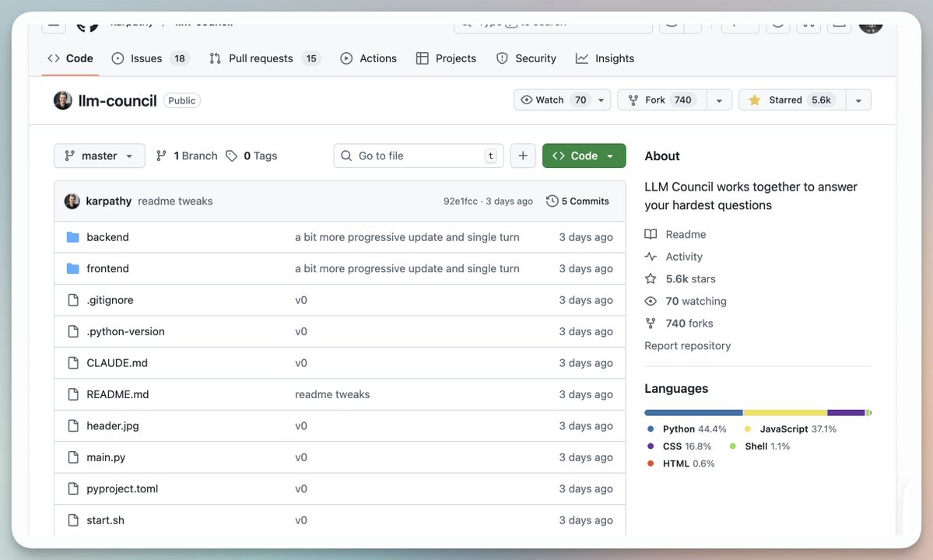The height and width of the screenshot is (560, 933).
Task: Switch to the Projects tab
Action: point(447,58)
